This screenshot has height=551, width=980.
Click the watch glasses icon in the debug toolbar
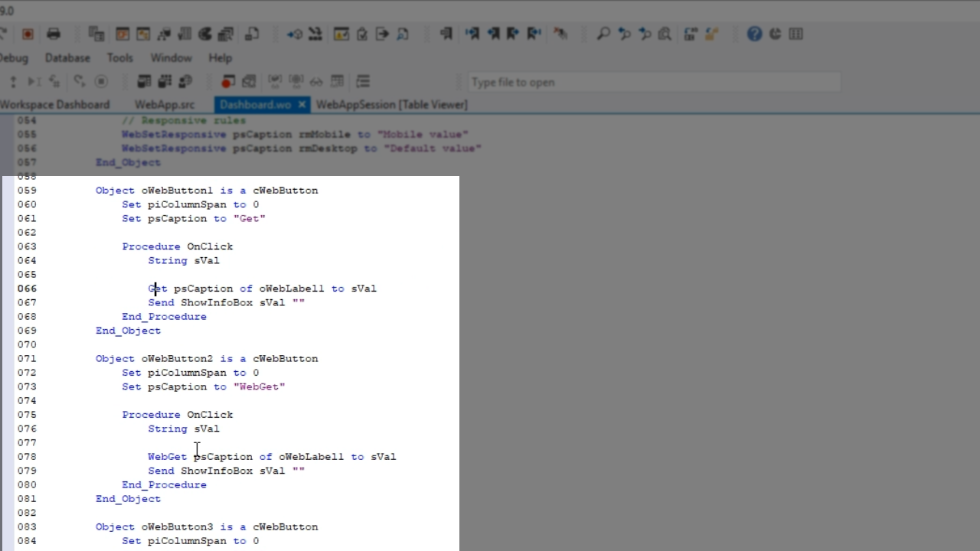316,81
